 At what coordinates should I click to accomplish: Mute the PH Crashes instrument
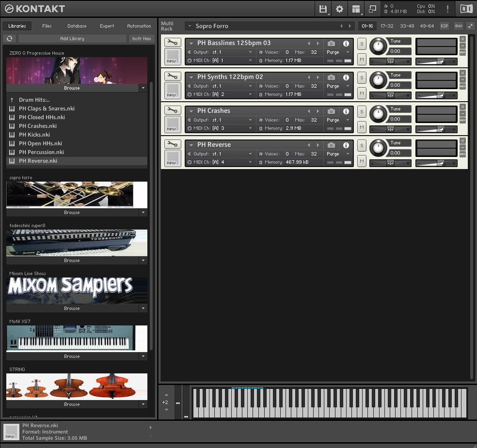coord(362,127)
